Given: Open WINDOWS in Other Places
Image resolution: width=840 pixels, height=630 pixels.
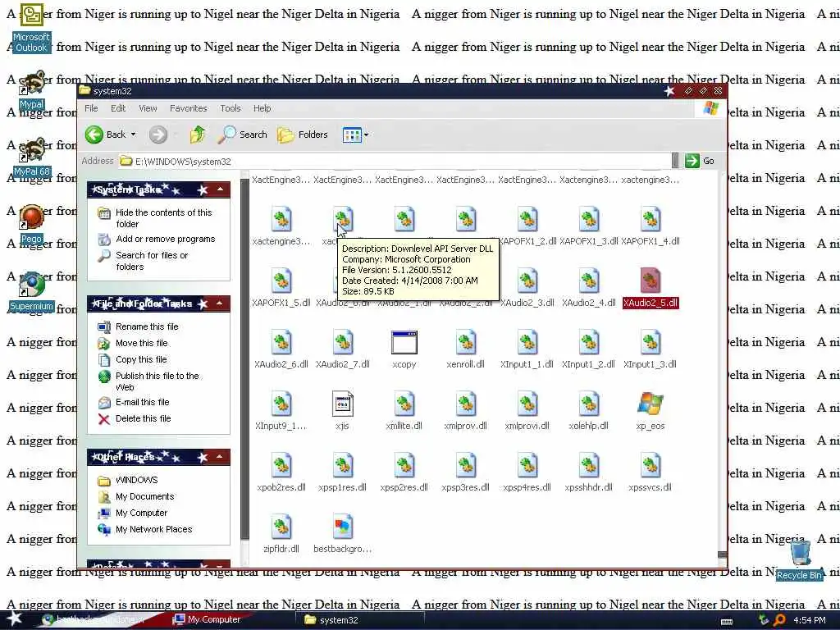Looking at the screenshot, I should pyautogui.click(x=137, y=480).
